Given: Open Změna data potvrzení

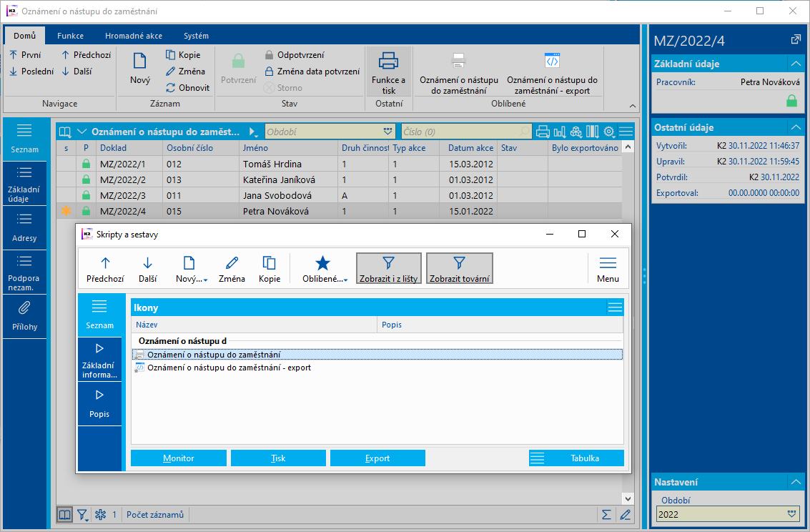Looking at the screenshot, I should point(312,72).
